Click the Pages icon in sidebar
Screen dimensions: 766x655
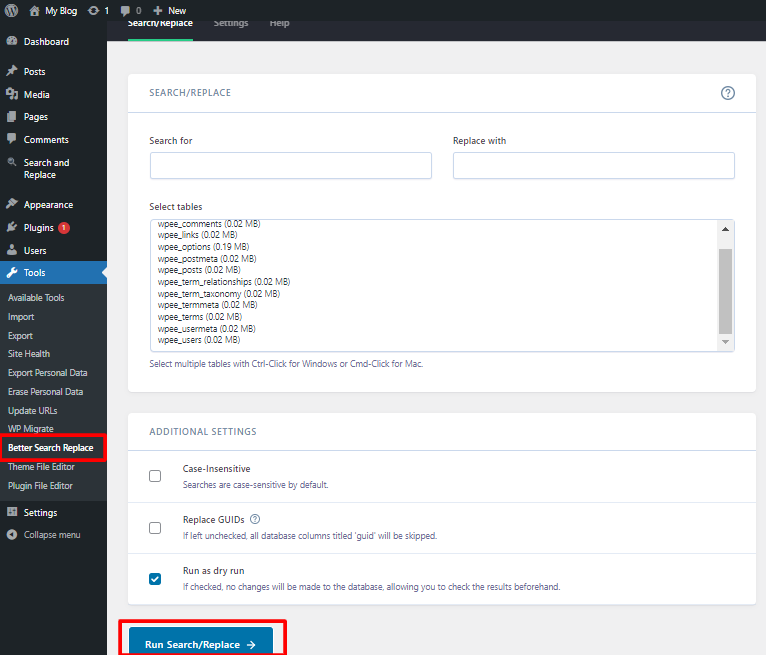[x=12, y=116]
